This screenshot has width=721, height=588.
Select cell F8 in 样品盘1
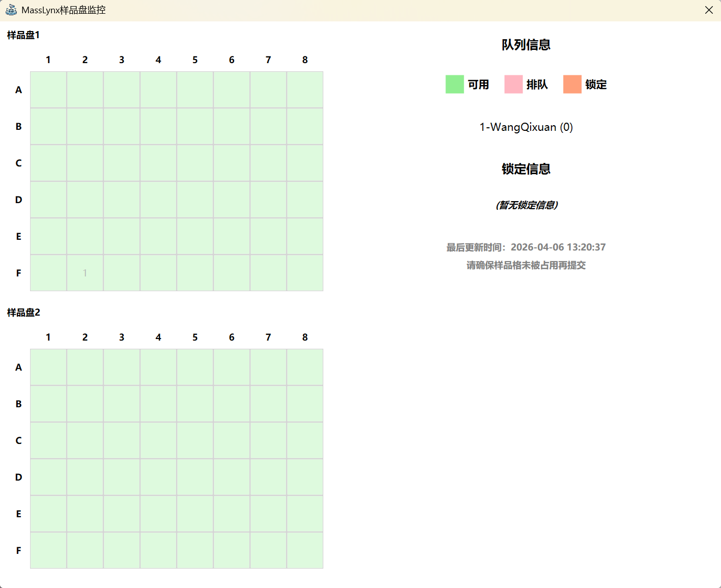click(x=305, y=273)
